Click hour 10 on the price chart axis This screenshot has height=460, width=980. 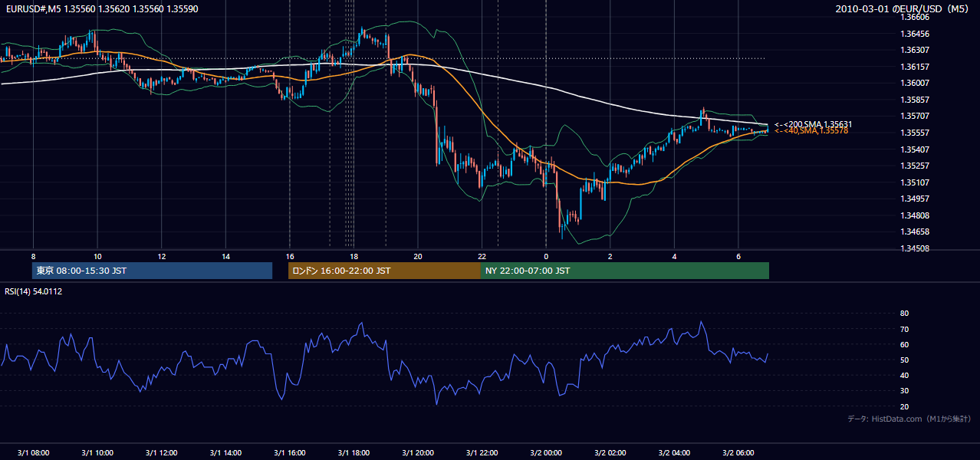click(97, 256)
